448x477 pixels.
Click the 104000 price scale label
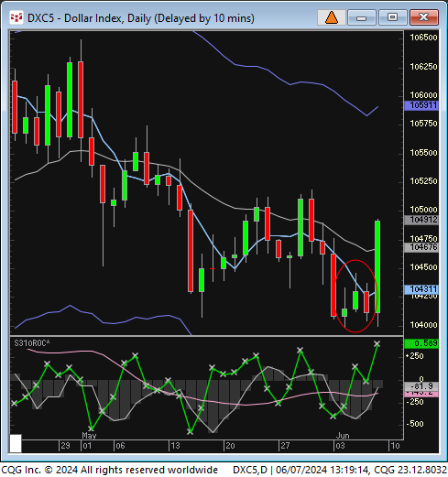click(x=423, y=325)
